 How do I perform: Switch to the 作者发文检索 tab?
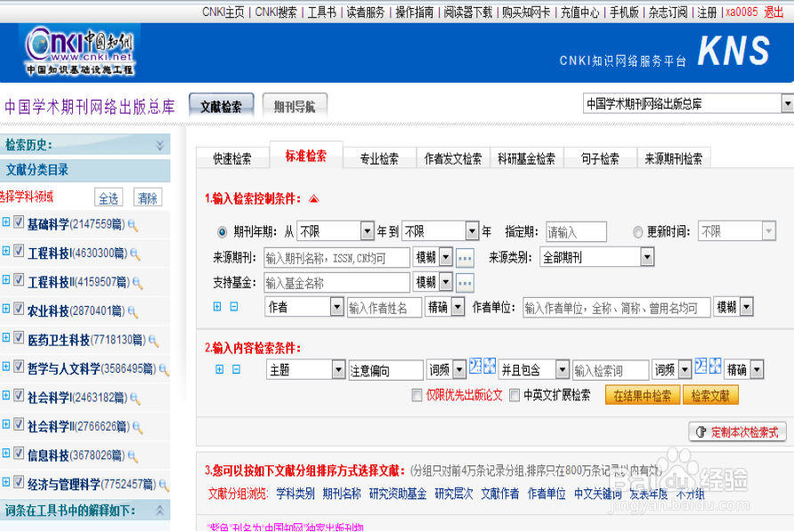tap(453, 158)
